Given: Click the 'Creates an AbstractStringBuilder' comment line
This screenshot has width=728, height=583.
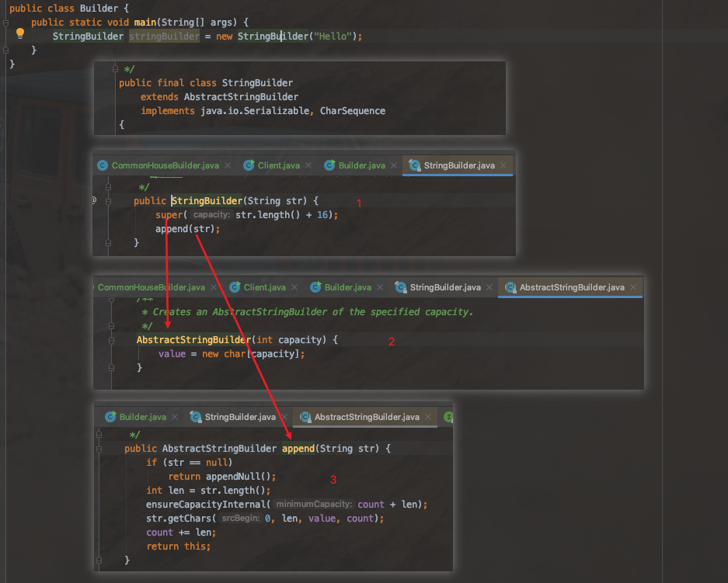Looking at the screenshot, I should (x=308, y=312).
